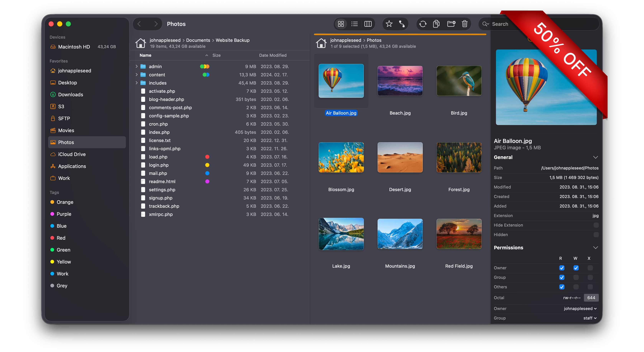The image size is (644, 352).
Task: Select iCloud Drive in Favorites
Action: (72, 154)
